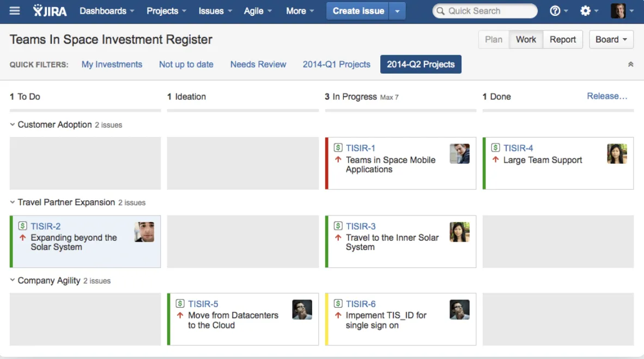
Task: Click the assignee avatar on TISIR-3 card
Action: tap(460, 232)
